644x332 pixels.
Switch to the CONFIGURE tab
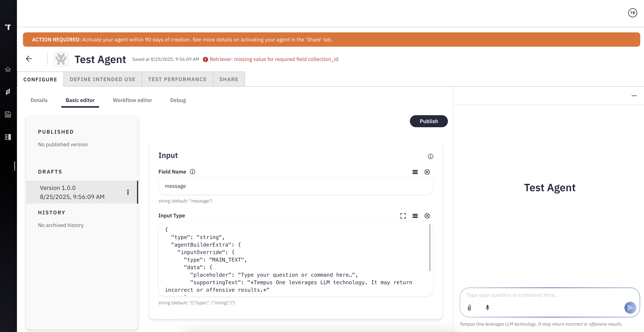coord(40,79)
